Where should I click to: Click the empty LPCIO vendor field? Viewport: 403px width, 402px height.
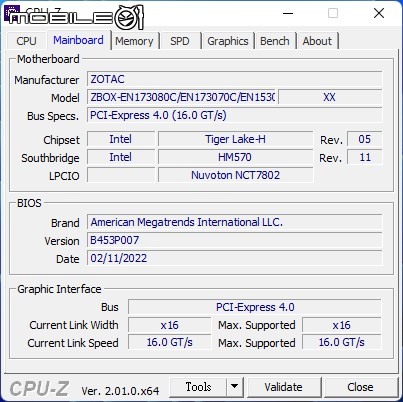point(121,175)
